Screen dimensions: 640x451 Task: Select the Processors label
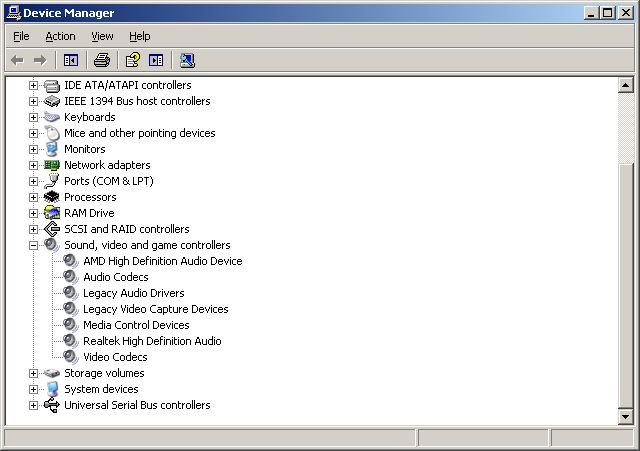click(x=90, y=197)
